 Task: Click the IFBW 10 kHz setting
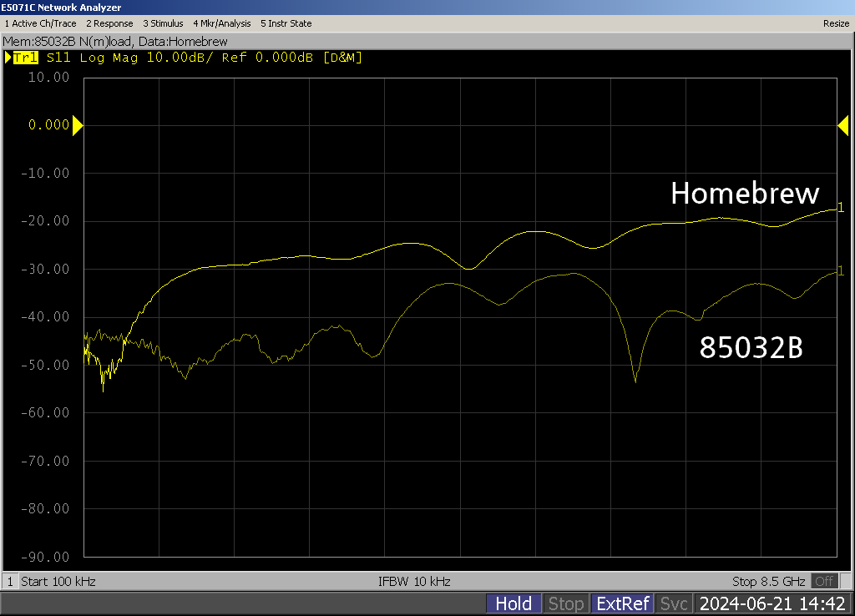click(414, 581)
